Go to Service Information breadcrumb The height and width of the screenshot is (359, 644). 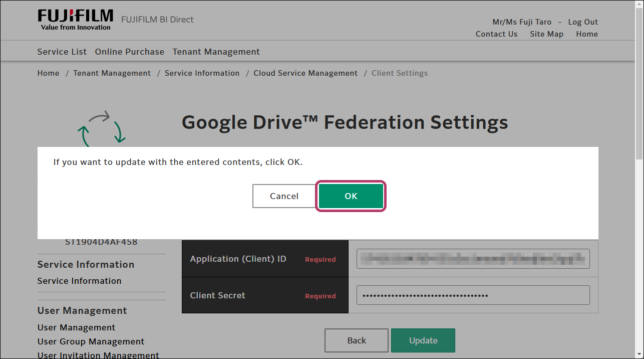pyautogui.click(x=202, y=73)
